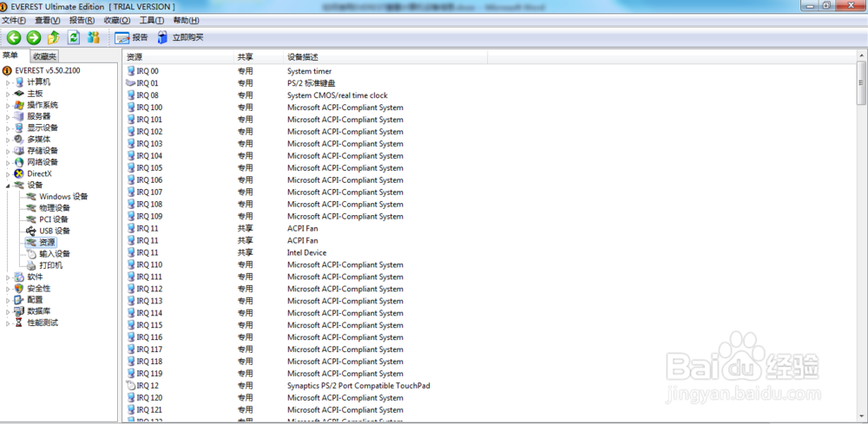The width and height of the screenshot is (868, 424).
Task: Click the green Forward arrow icon
Action: 34,37
